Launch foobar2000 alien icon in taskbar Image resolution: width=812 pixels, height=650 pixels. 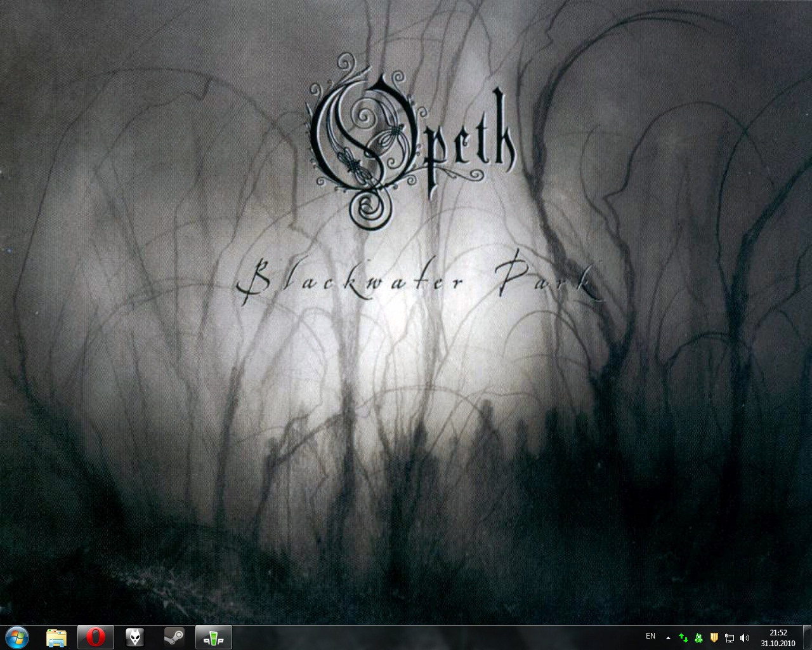click(135, 637)
